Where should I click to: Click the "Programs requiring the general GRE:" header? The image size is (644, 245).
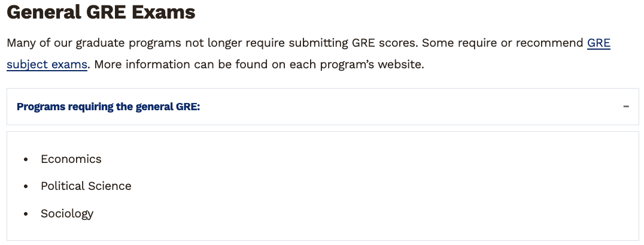click(108, 107)
